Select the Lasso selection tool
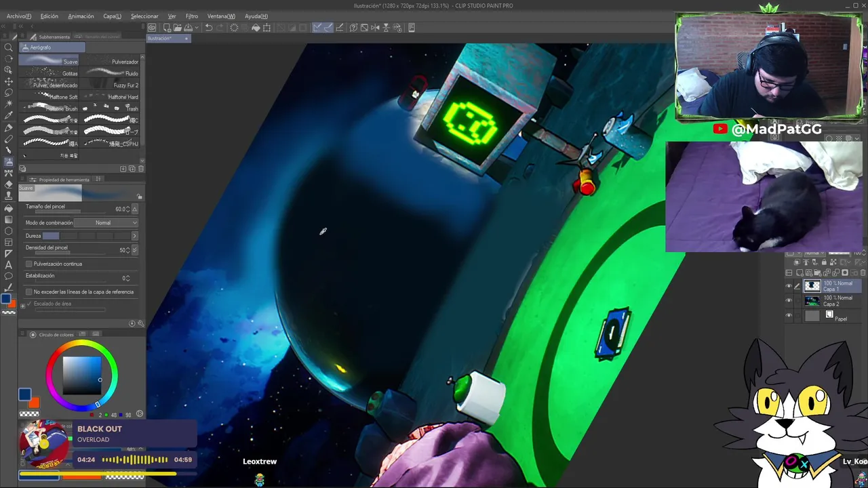This screenshot has height=488, width=868. pyautogui.click(x=9, y=93)
